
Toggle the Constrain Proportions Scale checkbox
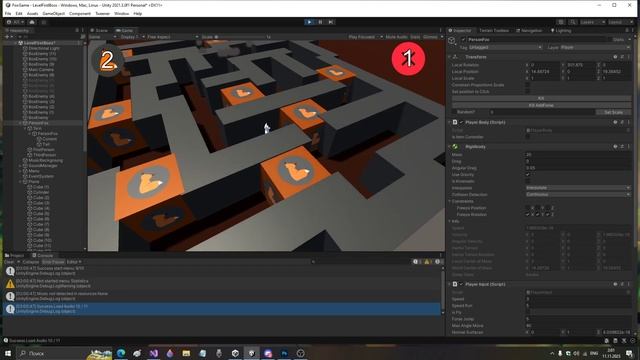click(527, 85)
